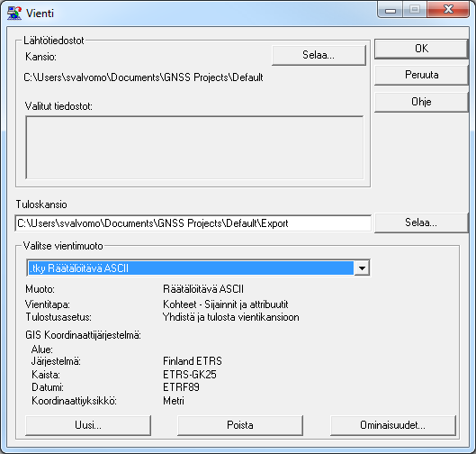
Task: Close the Vienti dialog with the X
Action: [448, 10]
